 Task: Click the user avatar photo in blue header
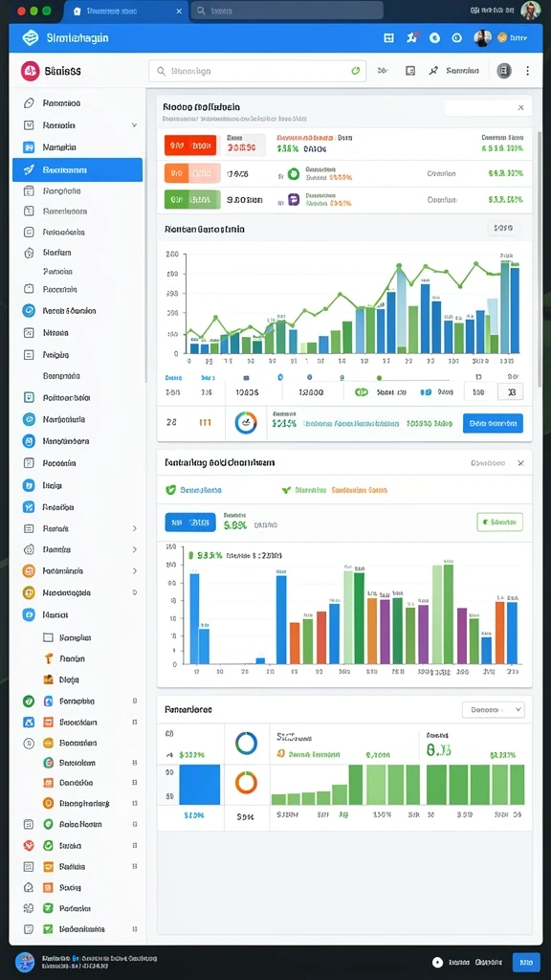[482, 37]
